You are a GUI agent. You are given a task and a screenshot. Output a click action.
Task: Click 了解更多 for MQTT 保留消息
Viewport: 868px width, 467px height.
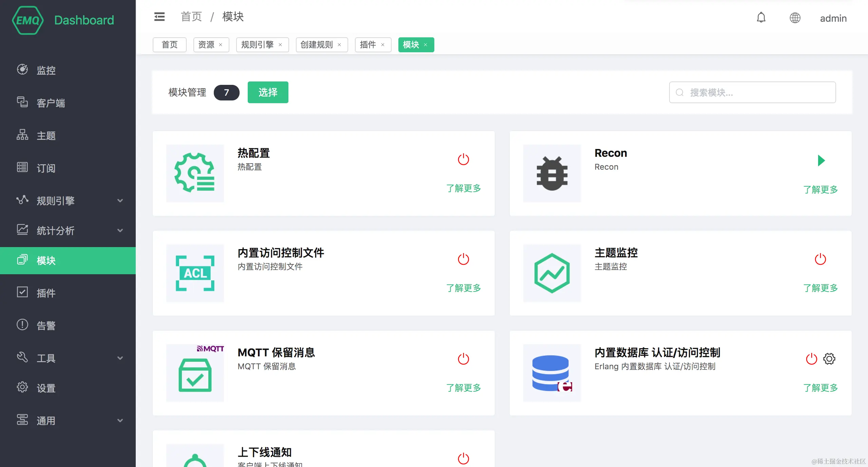click(x=464, y=388)
